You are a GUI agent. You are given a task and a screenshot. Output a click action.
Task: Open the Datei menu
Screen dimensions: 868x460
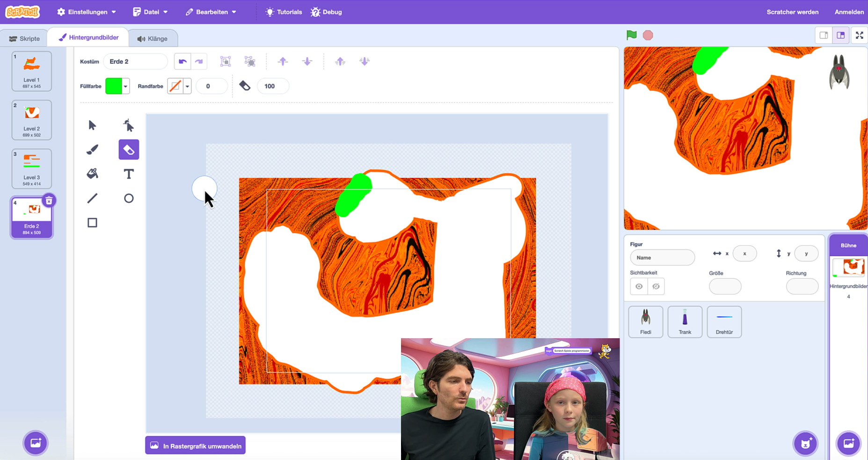click(x=150, y=12)
